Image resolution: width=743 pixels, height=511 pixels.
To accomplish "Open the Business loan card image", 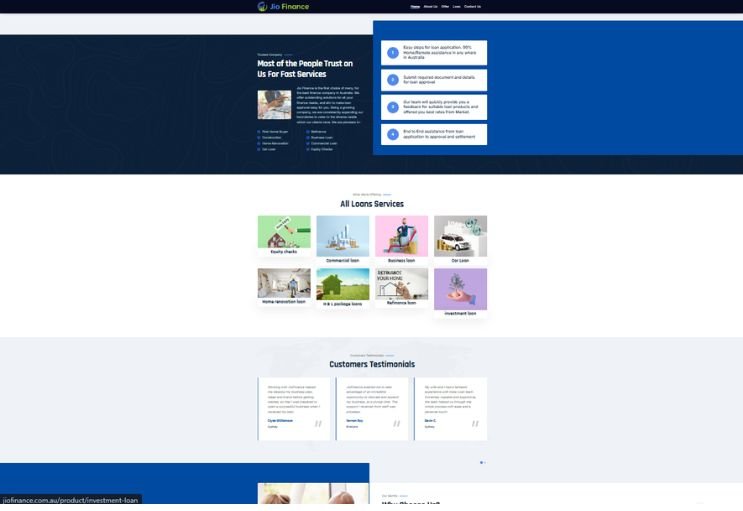I will pyautogui.click(x=401, y=236).
